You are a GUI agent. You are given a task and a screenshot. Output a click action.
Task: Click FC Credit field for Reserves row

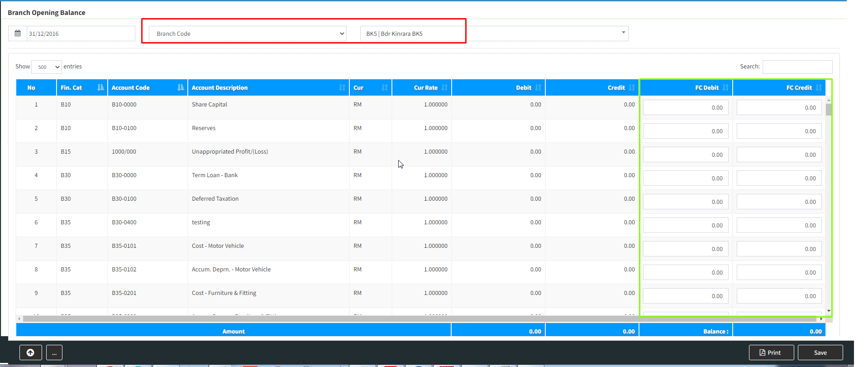[778, 131]
